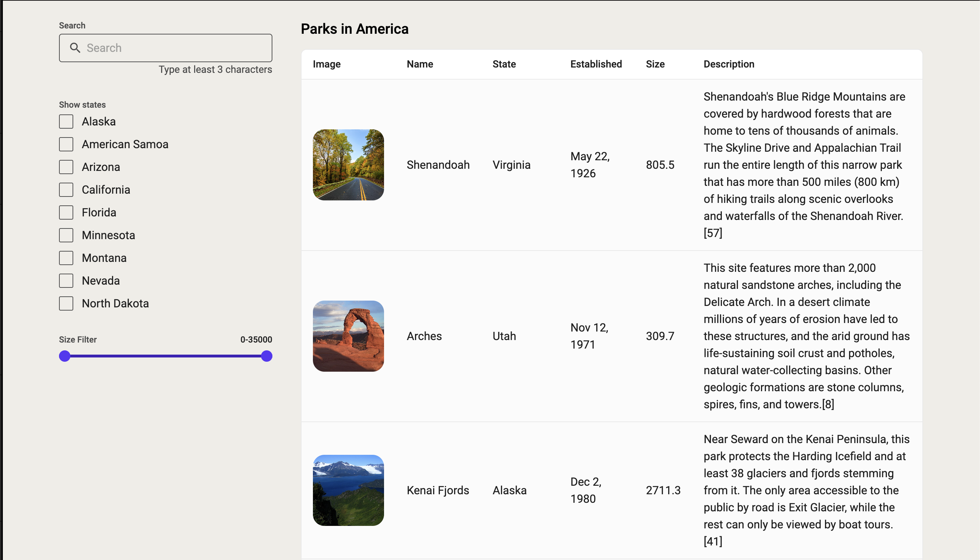The width and height of the screenshot is (980, 560).
Task: Toggle the Nevada state checkbox
Action: coord(66,280)
